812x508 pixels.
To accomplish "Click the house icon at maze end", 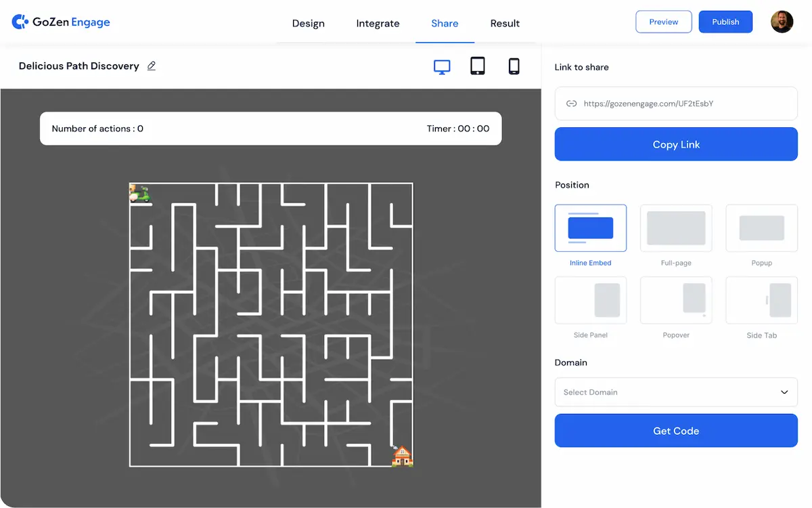I will click(x=402, y=456).
